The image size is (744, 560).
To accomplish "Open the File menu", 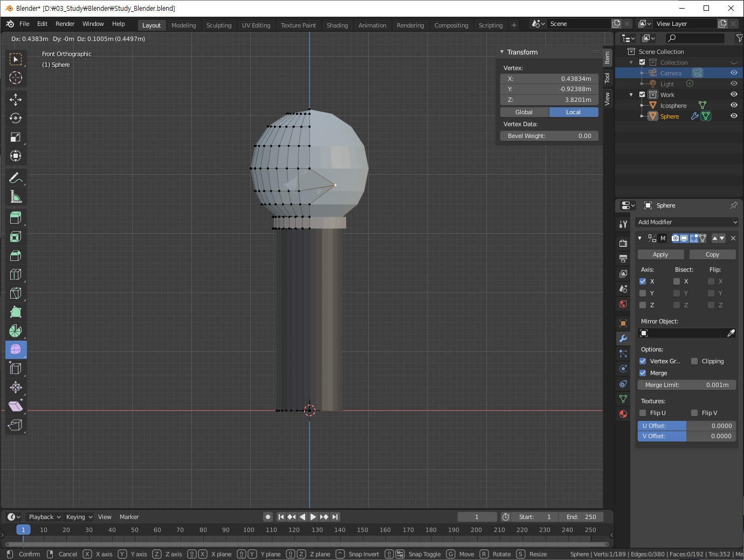I will point(24,24).
